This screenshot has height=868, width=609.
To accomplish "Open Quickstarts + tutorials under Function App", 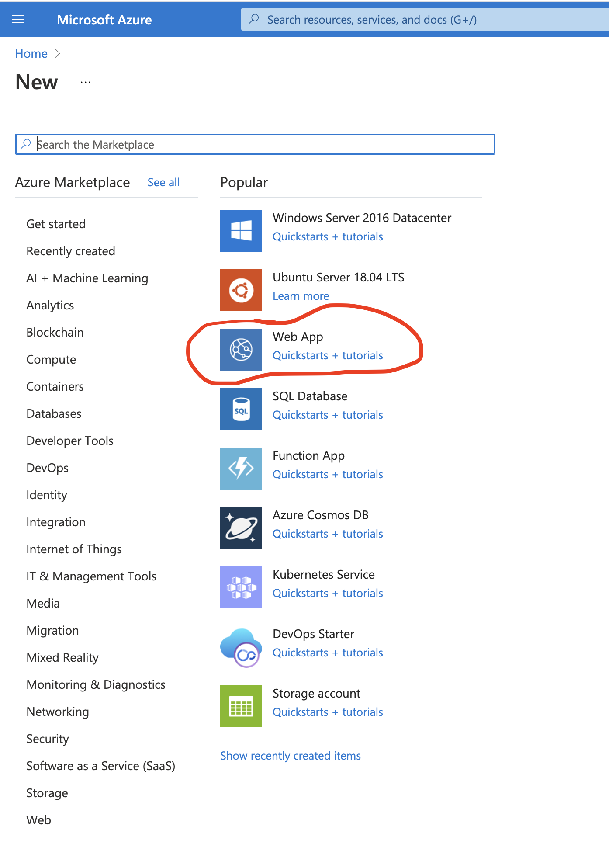I will coord(328,474).
